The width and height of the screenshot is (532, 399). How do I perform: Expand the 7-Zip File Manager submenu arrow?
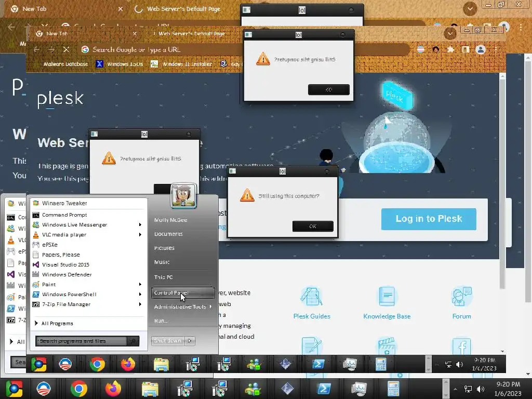(140, 304)
